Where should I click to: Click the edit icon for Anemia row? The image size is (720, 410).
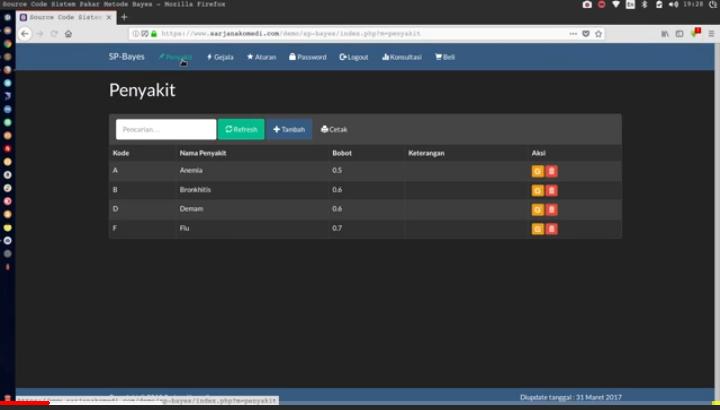538,171
